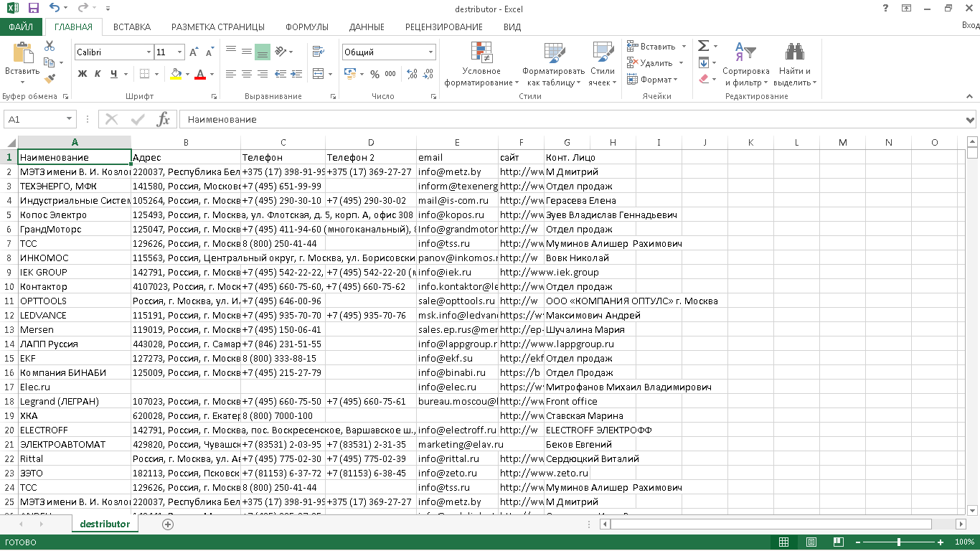The width and height of the screenshot is (980, 551).
Task: Open the РЕЦЕНЗИРОВАНИЕ tab
Action: click(444, 27)
